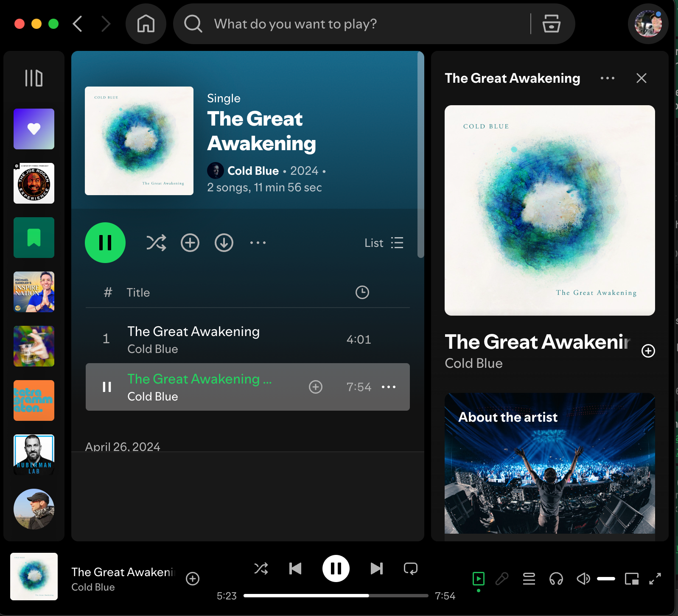Screen dimensions: 678x616
Task: Open Huberman Lab podcast in sidebar
Action: point(34,455)
